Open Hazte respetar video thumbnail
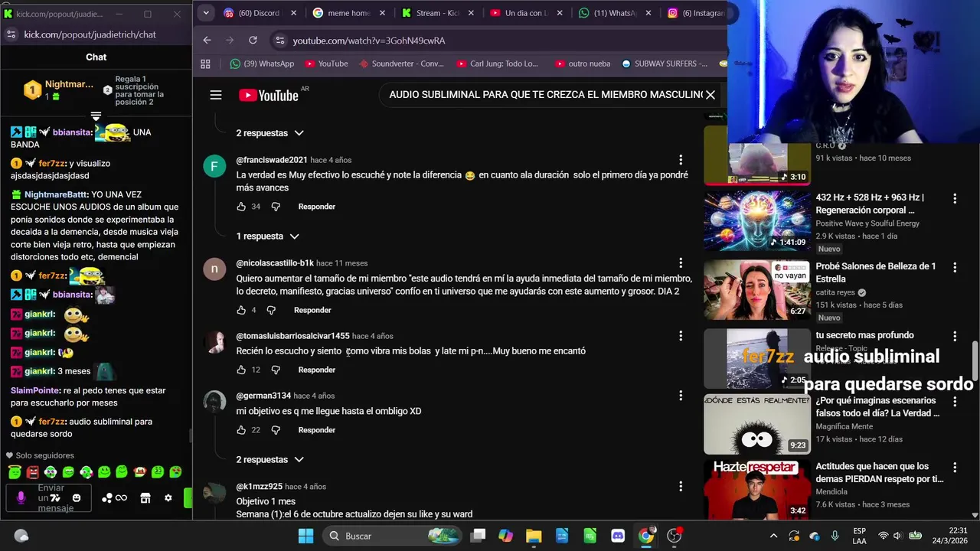 (x=757, y=490)
